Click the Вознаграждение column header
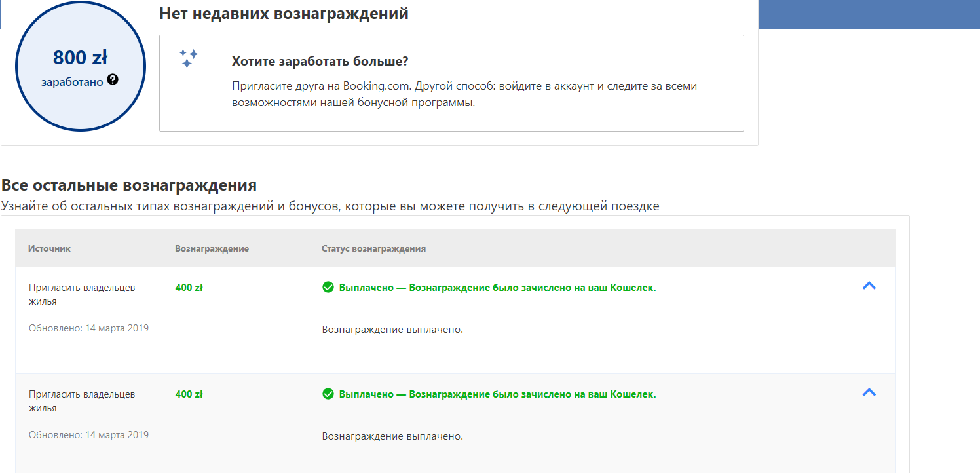 pos(212,248)
